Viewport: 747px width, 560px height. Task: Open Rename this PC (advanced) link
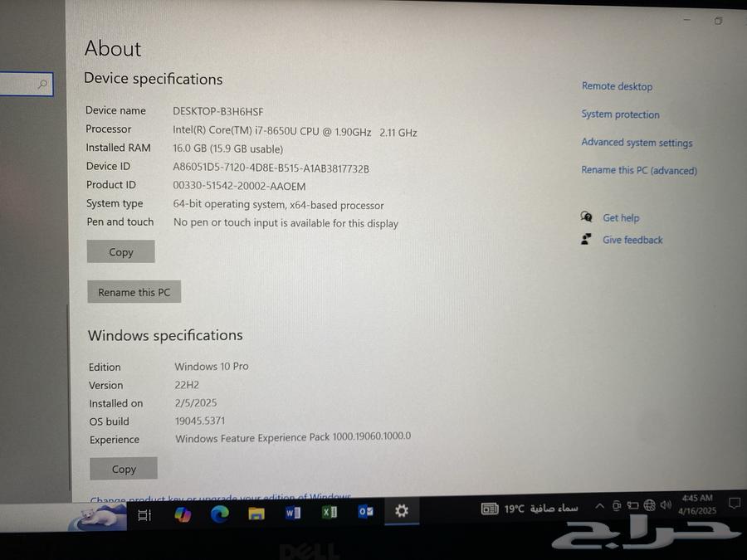639,170
